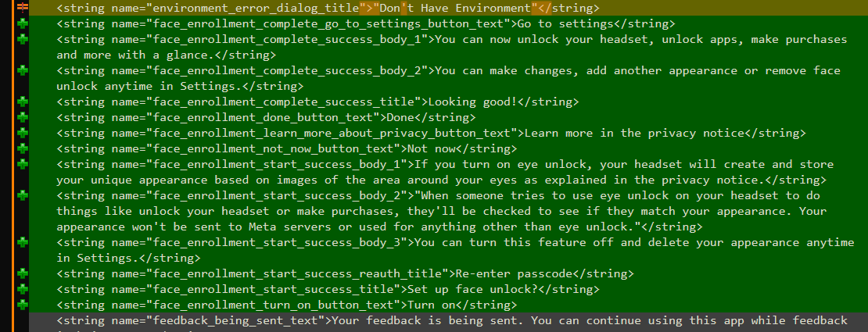Click the green plus next to face_enrollment_complete_success_body_2
Screen dimensions: 868x332
tap(23, 70)
